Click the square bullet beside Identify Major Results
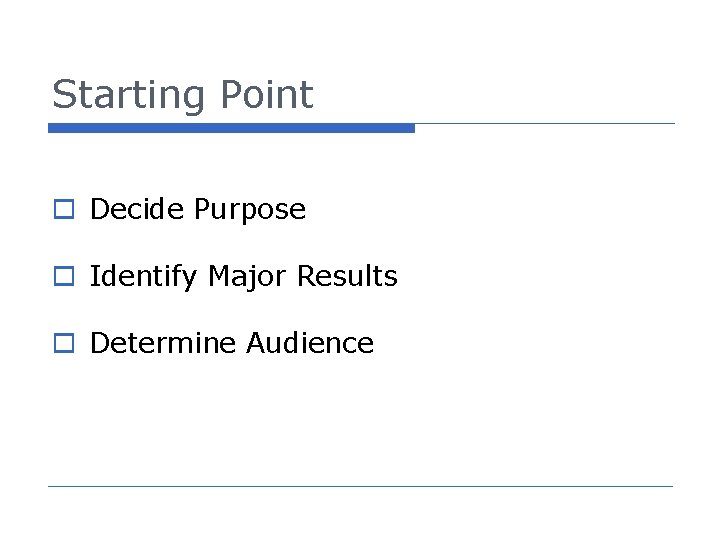 pos(64,276)
